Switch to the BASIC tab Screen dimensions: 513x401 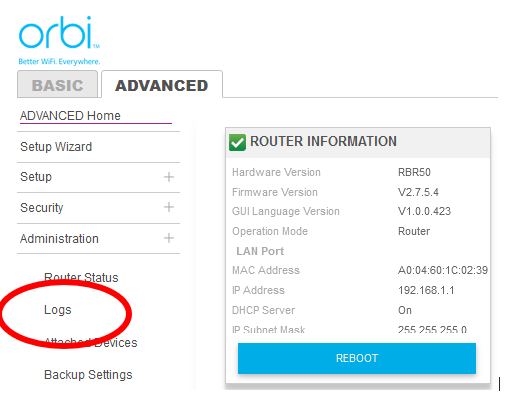tap(58, 84)
